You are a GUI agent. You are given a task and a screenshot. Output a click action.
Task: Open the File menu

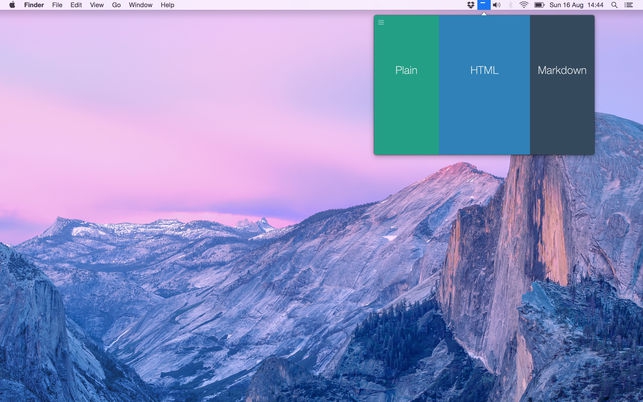[57, 5]
